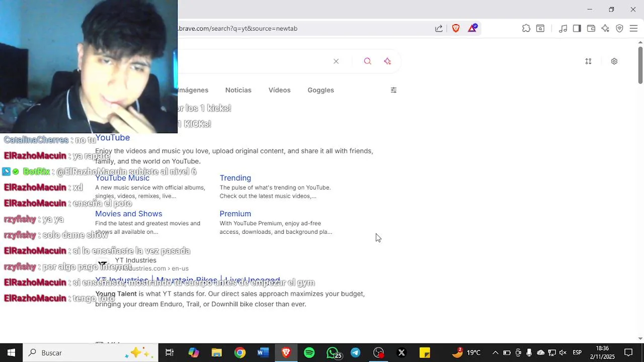The width and height of the screenshot is (644, 362).
Task: Open the Brave hamburger main menu
Action: pyautogui.click(x=633, y=29)
